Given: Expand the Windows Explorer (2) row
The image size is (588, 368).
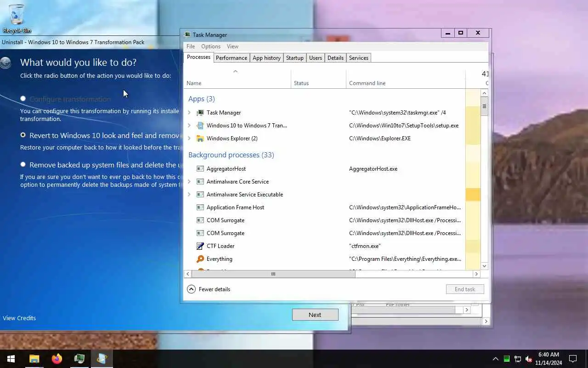Looking at the screenshot, I should (189, 138).
